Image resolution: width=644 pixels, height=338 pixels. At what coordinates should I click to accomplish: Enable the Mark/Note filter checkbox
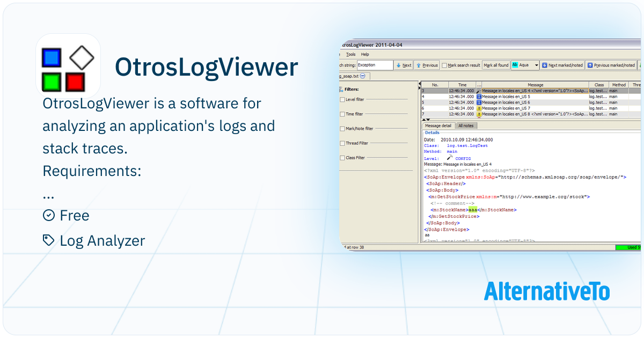[342, 129]
